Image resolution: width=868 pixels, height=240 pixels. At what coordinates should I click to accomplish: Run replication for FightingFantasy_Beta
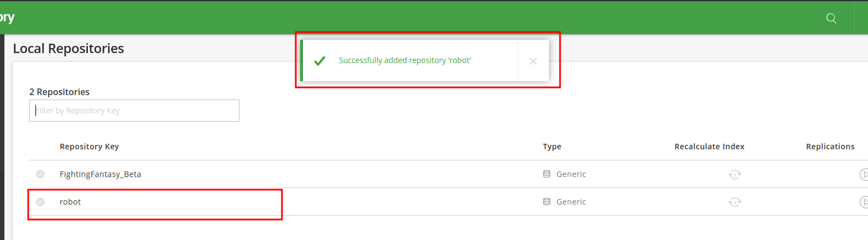click(864, 174)
